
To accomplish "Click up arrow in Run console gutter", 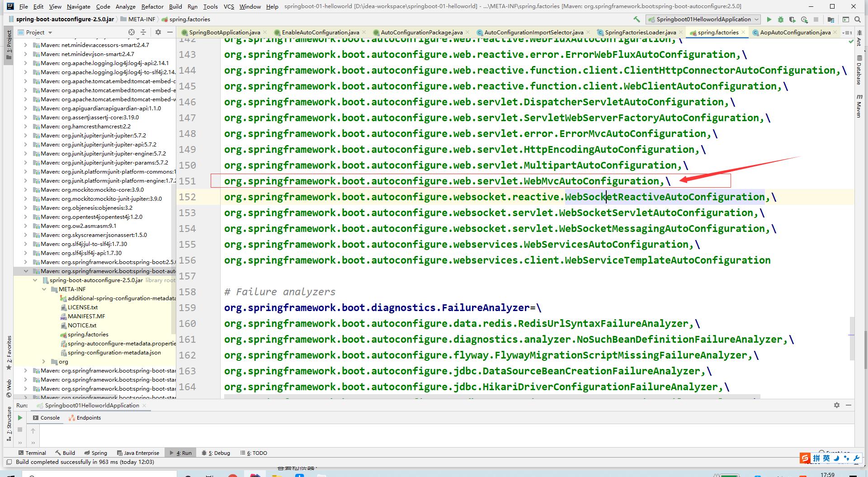I will click(x=33, y=430).
